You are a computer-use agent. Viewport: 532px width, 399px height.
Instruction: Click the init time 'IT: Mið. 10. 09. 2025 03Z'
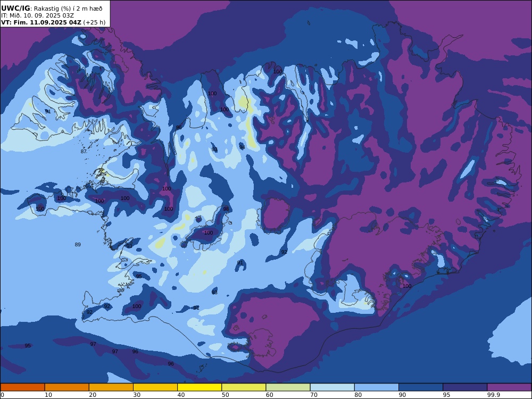37,15
